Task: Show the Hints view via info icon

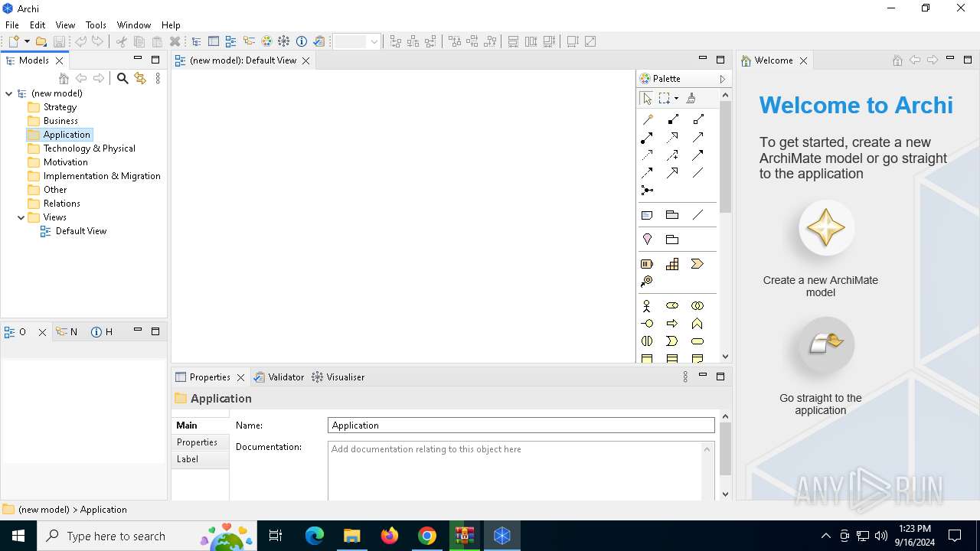Action: [302, 41]
